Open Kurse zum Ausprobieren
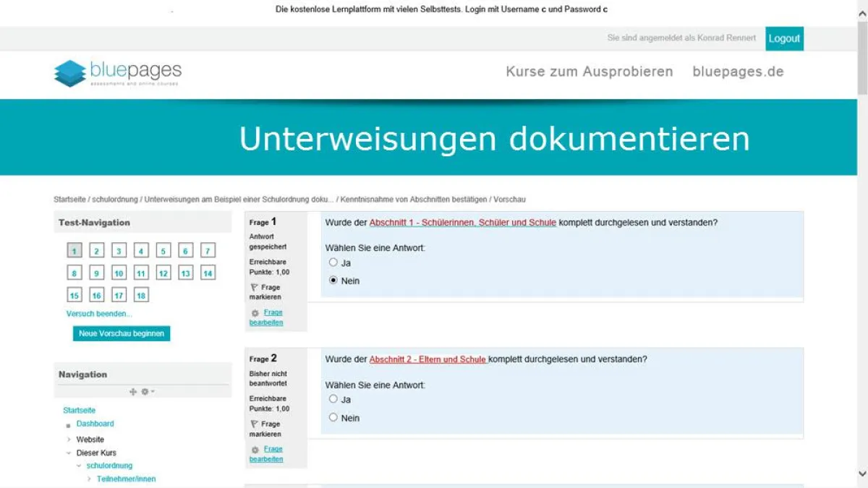 tap(590, 72)
